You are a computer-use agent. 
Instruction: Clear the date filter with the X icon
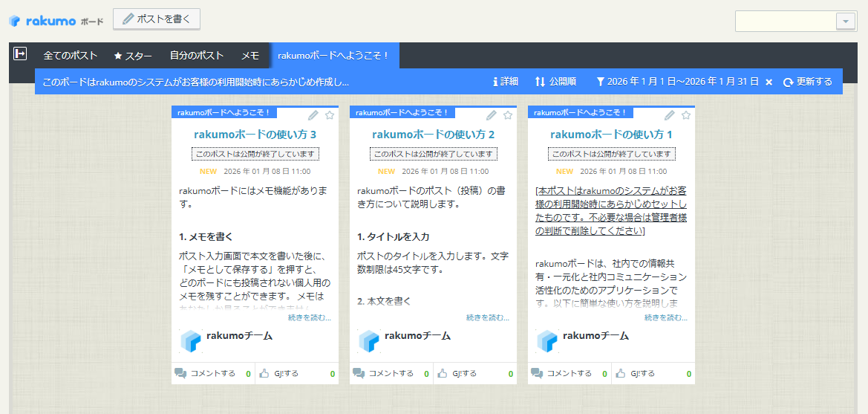[x=769, y=82]
